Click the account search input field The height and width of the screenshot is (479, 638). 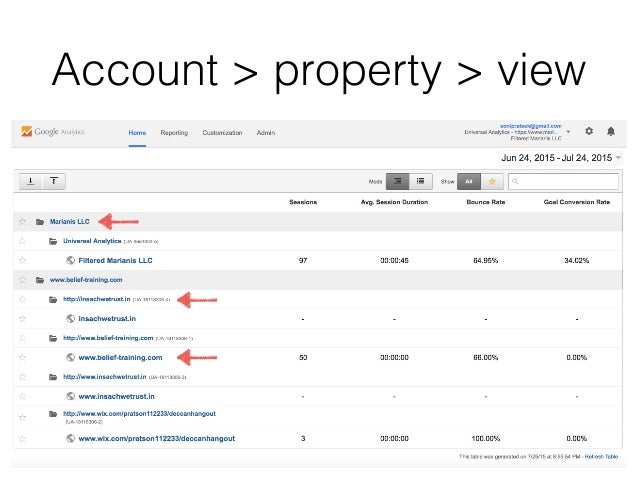(564, 182)
